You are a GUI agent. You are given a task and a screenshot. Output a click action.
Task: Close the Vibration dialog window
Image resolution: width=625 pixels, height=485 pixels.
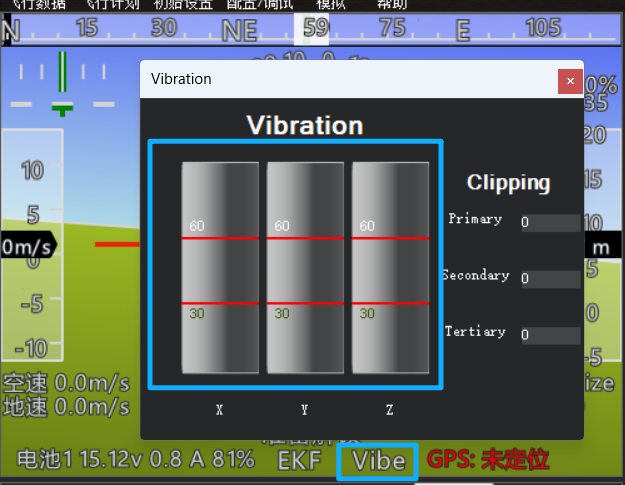pyautogui.click(x=570, y=80)
